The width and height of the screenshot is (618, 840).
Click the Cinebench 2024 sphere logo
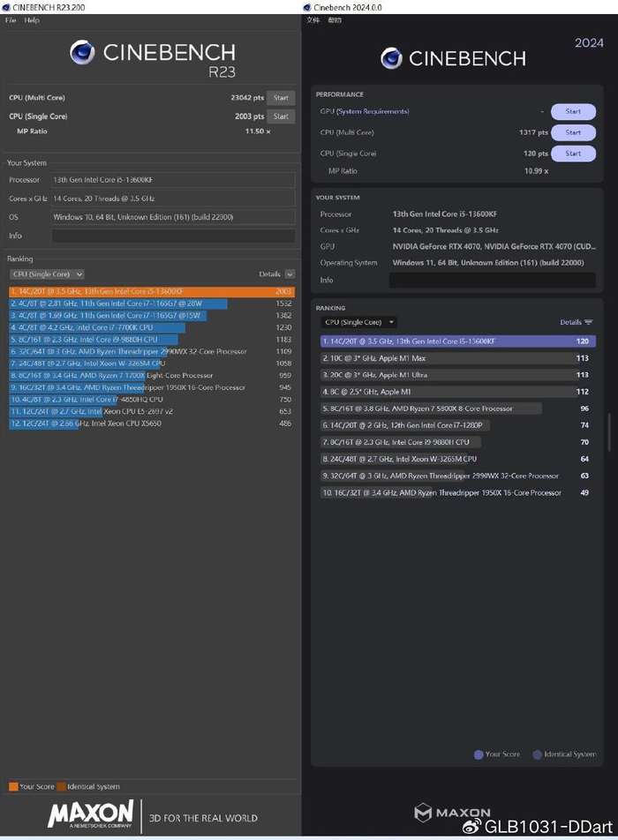(x=392, y=58)
